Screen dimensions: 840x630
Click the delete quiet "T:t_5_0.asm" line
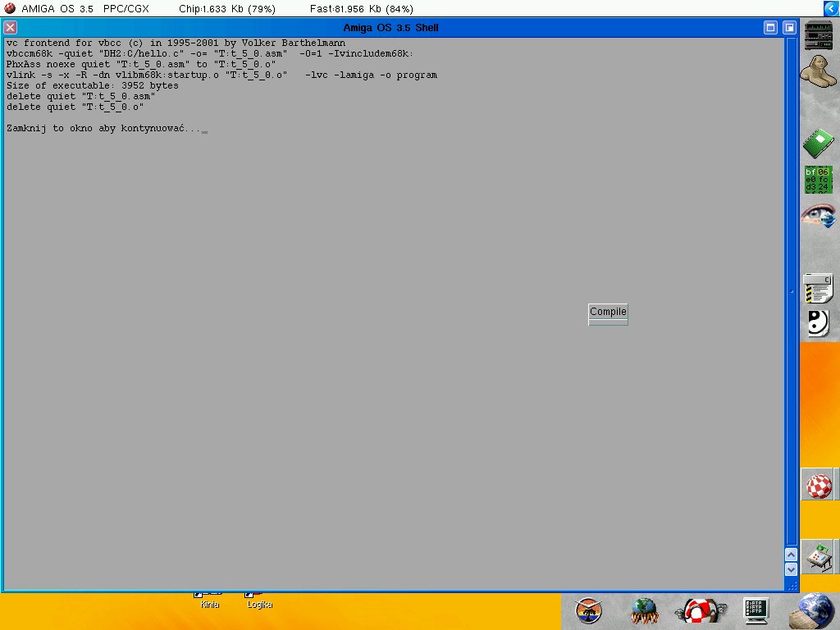81,97
